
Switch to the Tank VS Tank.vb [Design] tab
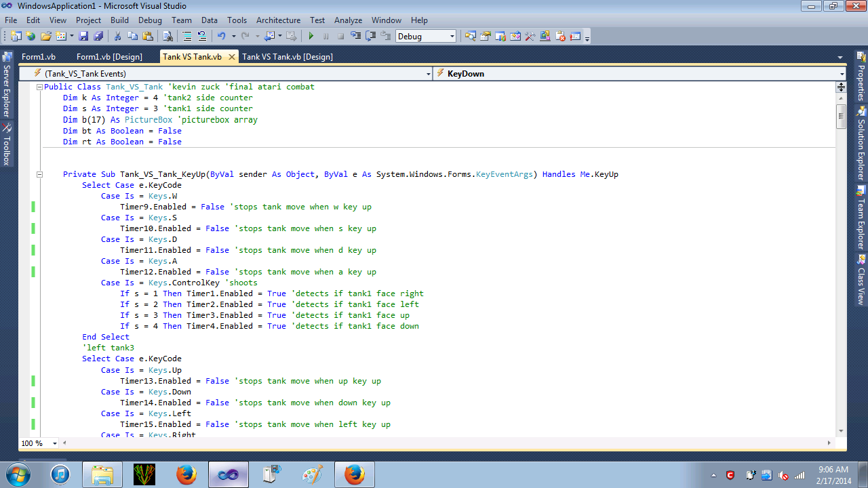tap(288, 57)
